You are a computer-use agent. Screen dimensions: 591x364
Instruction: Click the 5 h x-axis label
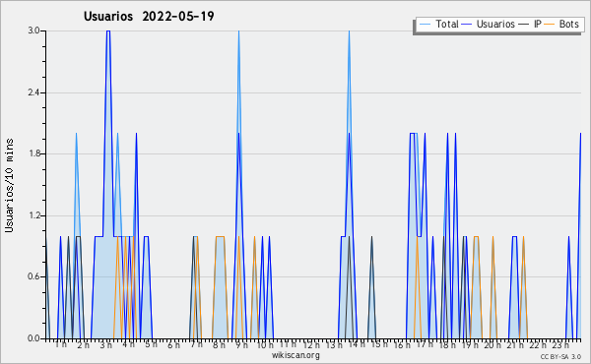[151, 344]
